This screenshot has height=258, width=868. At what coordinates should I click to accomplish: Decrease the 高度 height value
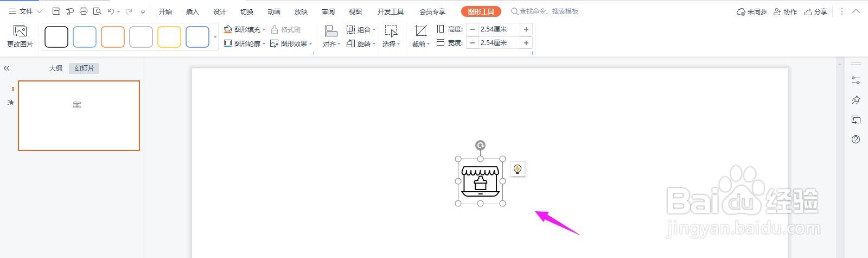click(x=473, y=29)
